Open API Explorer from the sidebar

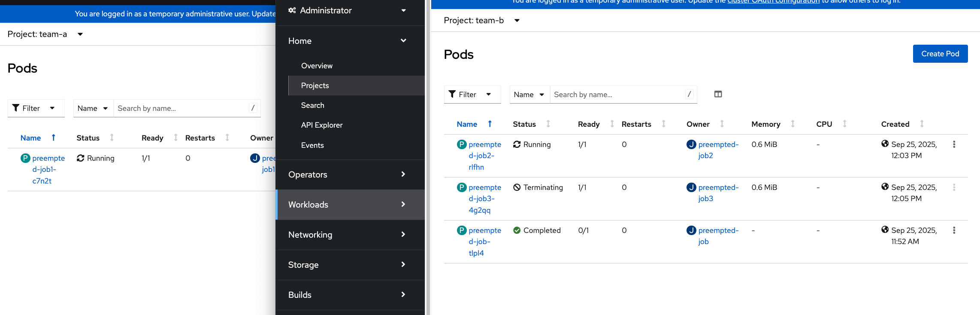coord(322,125)
